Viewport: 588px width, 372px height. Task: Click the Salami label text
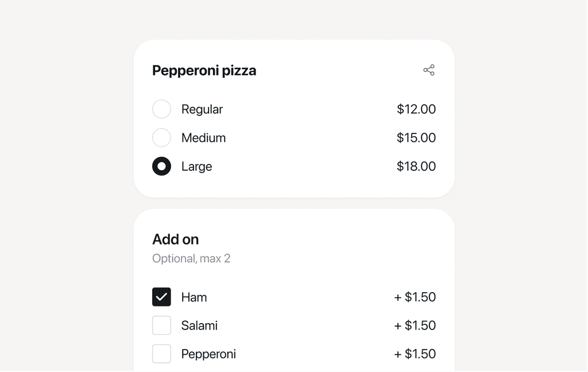[199, 325]
